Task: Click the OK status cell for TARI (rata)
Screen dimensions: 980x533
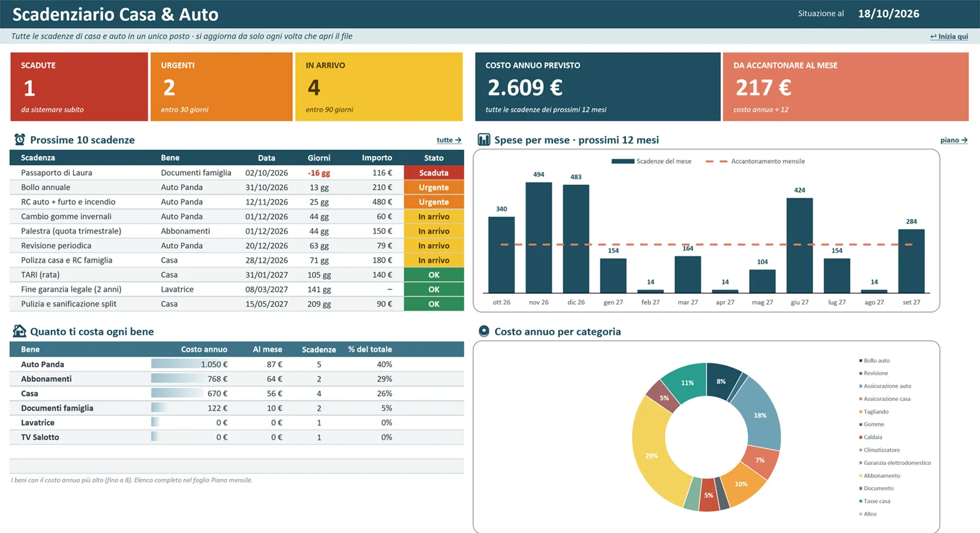Action: (x=434, y=275)
